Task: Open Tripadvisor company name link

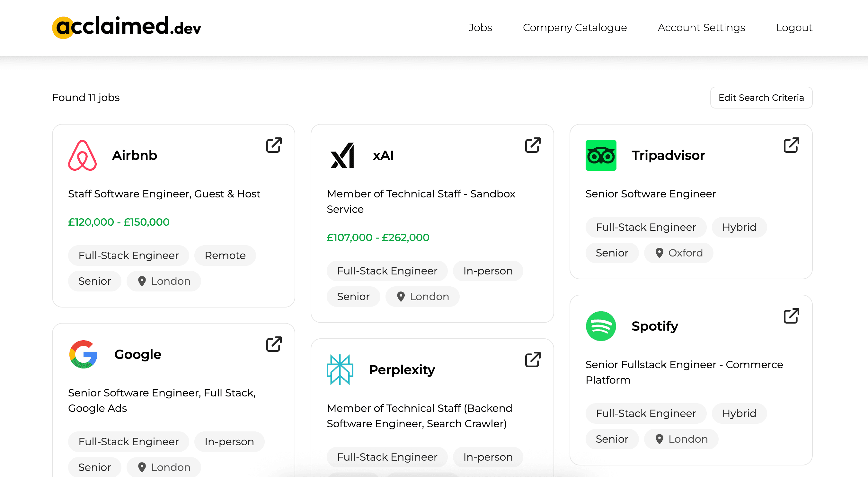Action: pyautogui.click(x=668, y=155)
